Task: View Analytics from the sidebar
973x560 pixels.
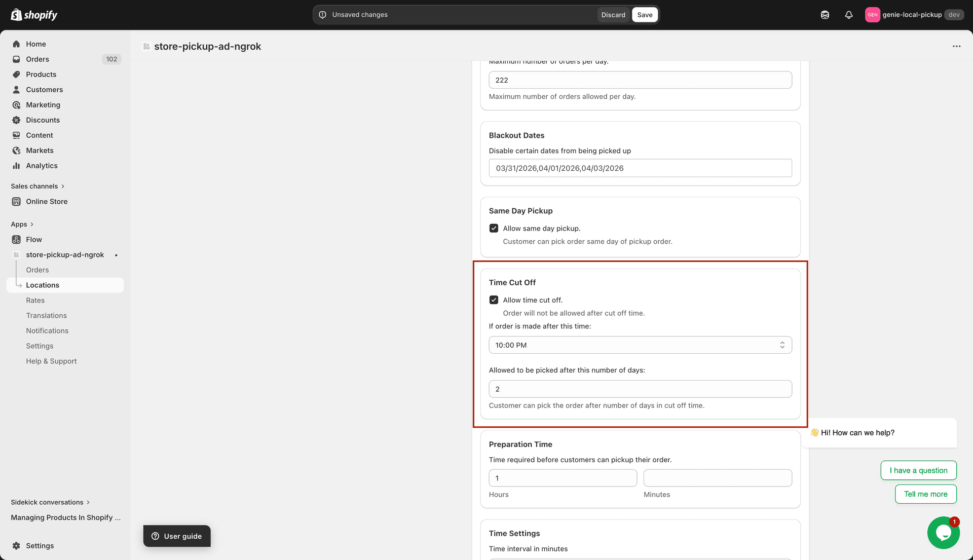Action: (x=42, y=165)
